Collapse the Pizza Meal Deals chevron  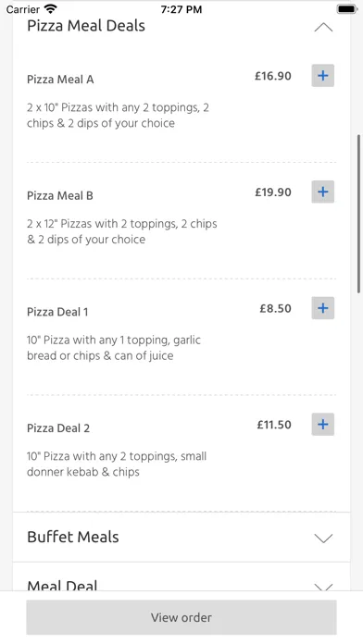[x=323, y=28]
